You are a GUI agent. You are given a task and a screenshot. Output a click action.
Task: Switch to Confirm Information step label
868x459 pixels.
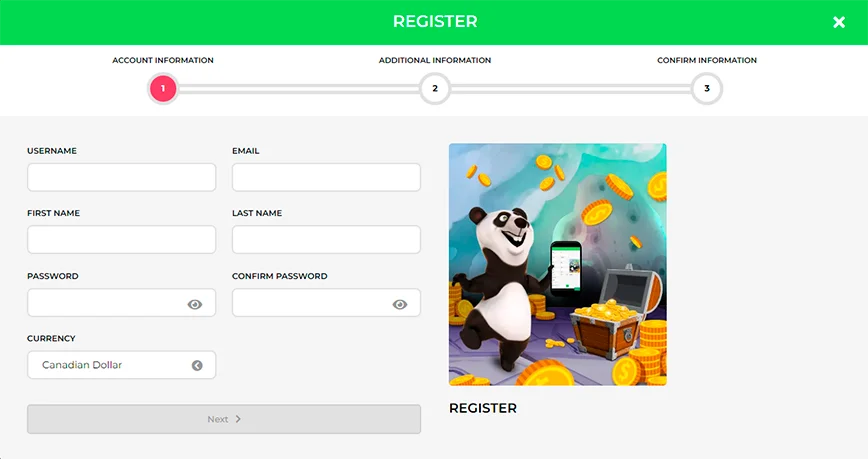tap(707, 60)
